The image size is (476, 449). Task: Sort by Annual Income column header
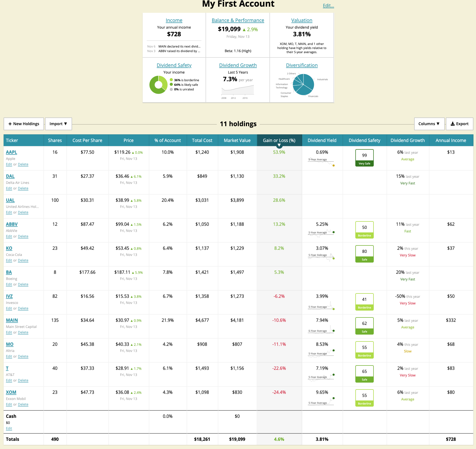tap(451, 140)
